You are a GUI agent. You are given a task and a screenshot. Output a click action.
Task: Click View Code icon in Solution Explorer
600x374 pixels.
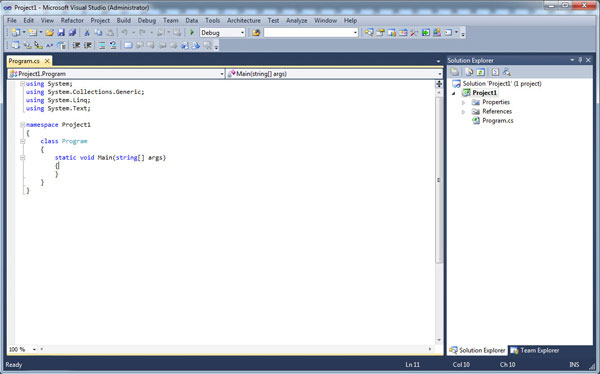[495, 72]
